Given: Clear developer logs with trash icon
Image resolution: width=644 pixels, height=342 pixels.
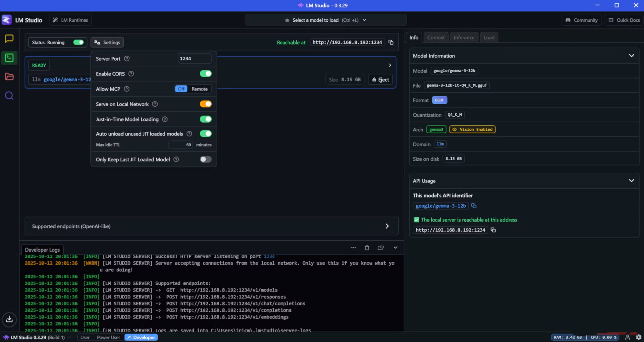Looking at the screenshot, I should (x=367, y=248).
